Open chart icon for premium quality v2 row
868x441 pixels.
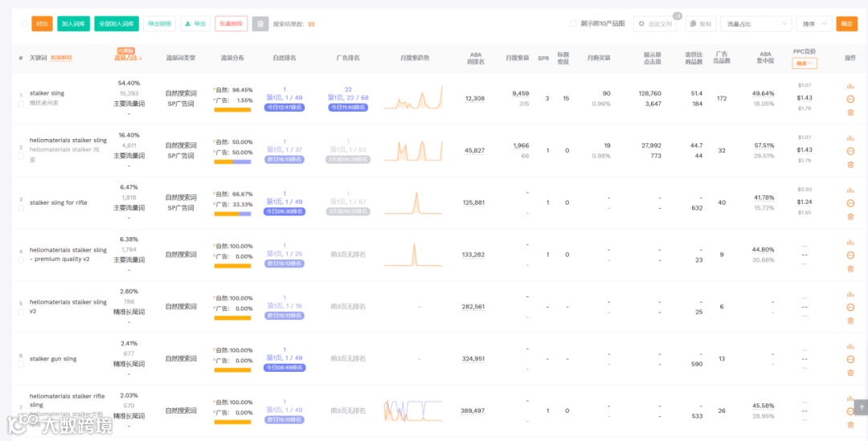(850, 242)
